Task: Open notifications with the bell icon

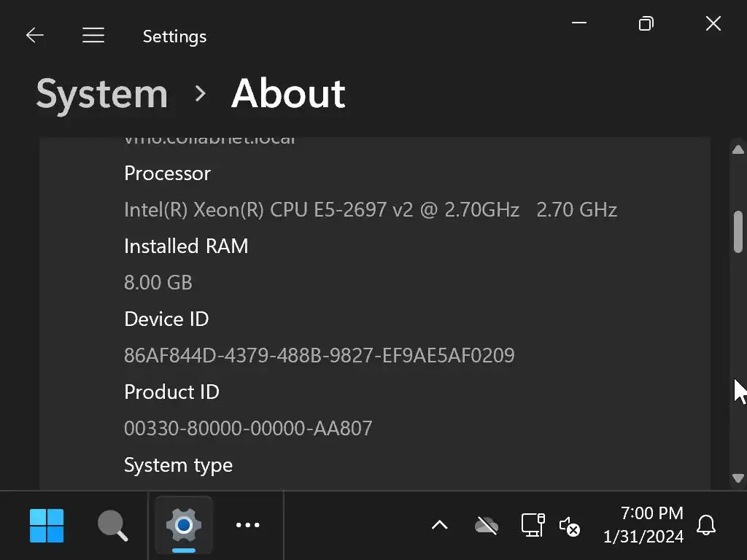Action: 706,525
